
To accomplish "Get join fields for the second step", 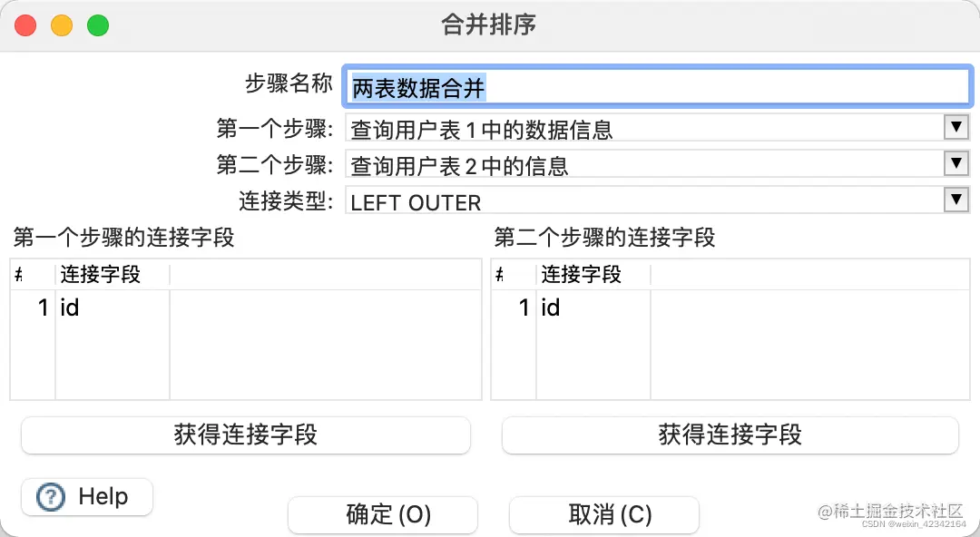I will click(730, 434).
